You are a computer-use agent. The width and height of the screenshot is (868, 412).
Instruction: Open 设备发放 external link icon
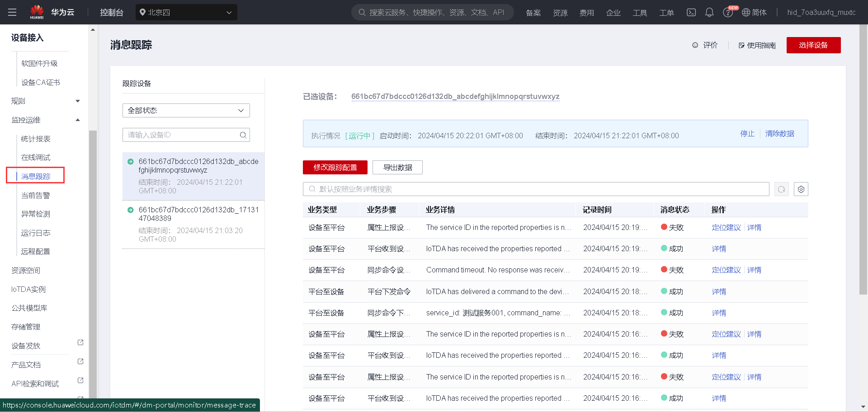80,342
